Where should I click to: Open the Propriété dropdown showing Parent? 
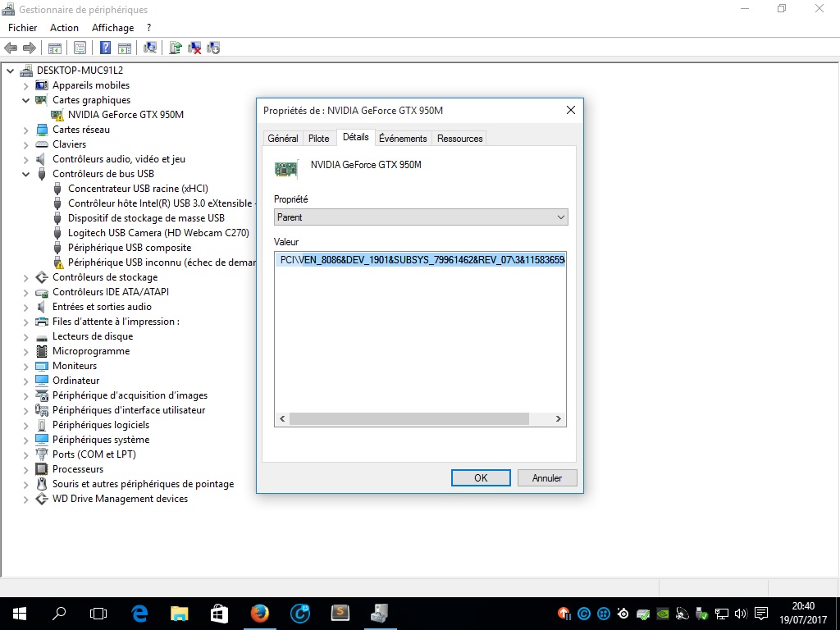421,217
